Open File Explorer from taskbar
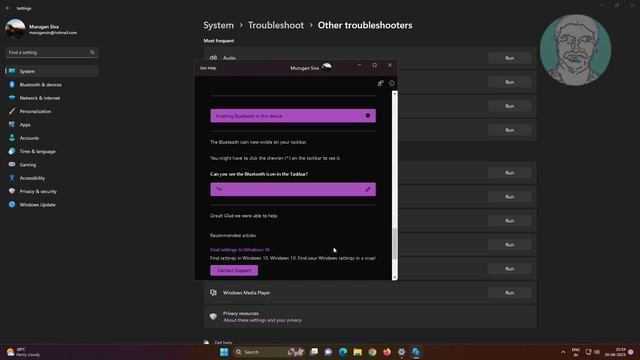Image resolution: width=640 pixels, height=360 pixels. [358, 352]
